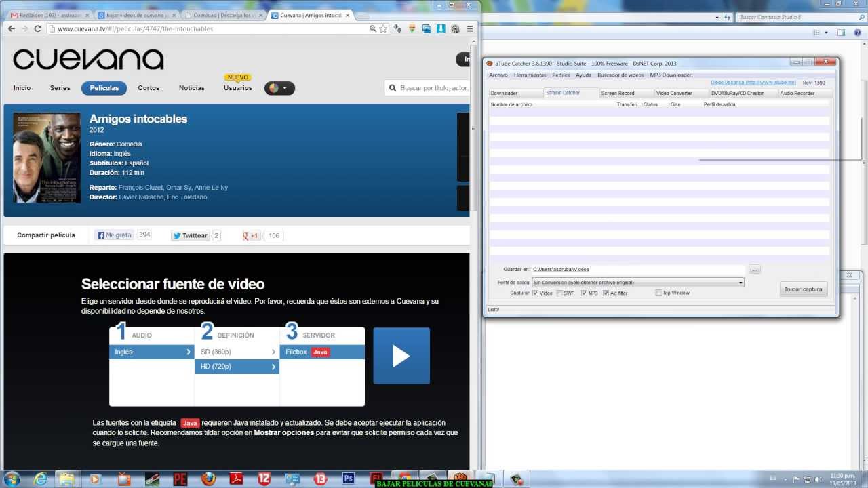Screen dimensions: 868x488
Task: Click actor link François Cluzet
Action: (140, 188)
